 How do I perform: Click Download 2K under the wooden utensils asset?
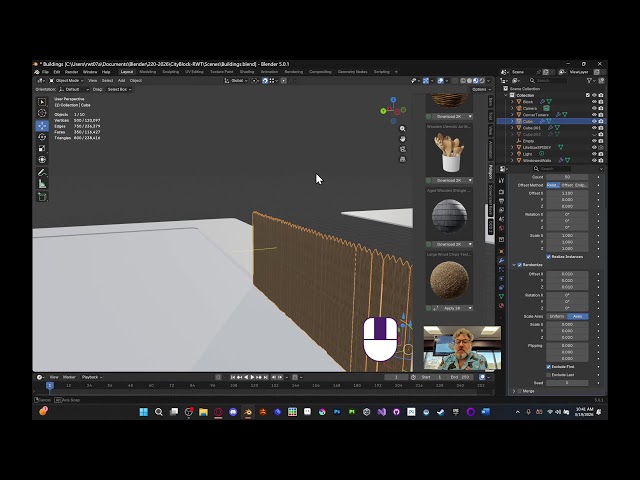tap(449, 180)
